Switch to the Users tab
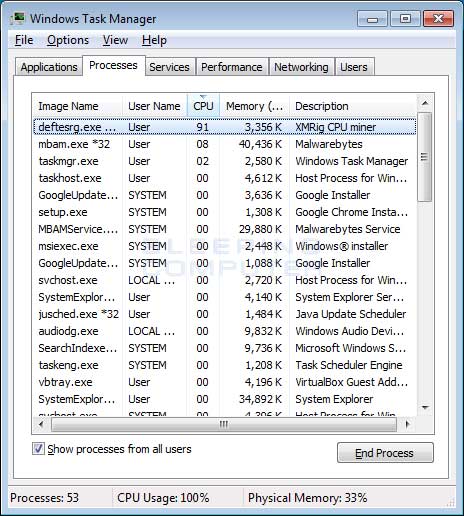 click(x=354, y=67)
